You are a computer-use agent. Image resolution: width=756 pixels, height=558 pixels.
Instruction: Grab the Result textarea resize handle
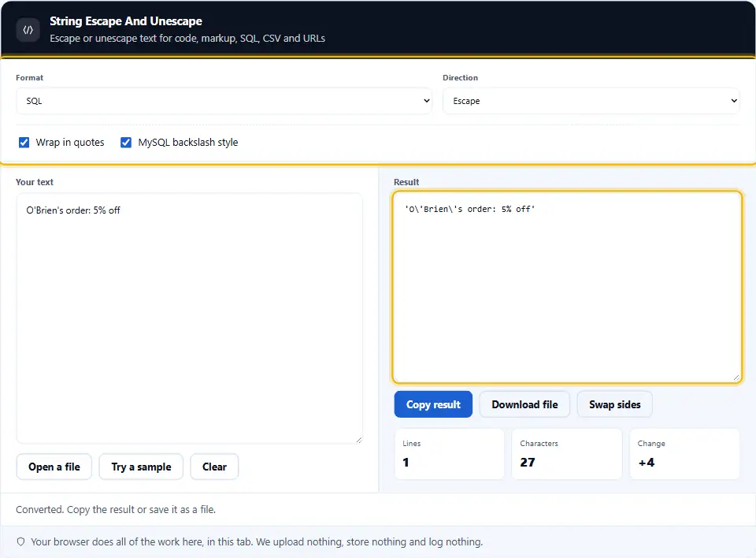coord(736,378)
